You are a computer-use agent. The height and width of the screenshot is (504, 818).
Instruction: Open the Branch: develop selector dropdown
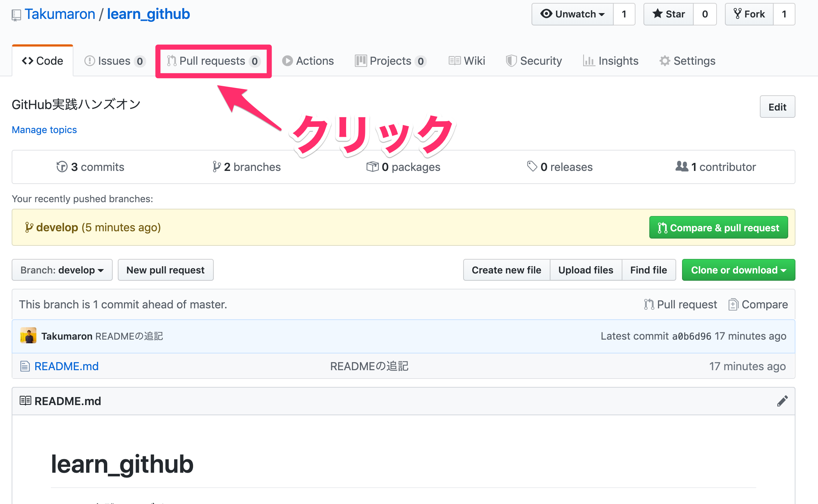pyautogui.click(x=62, y=270)
